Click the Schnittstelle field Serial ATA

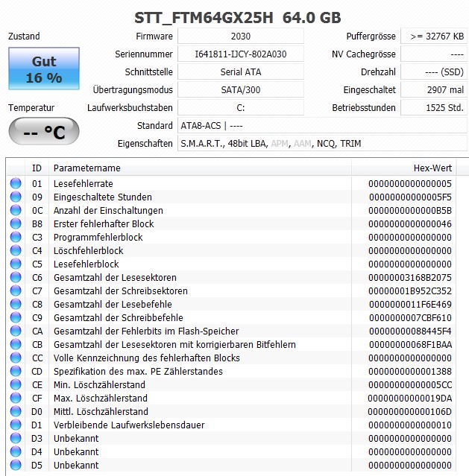(x=240, y=72)
